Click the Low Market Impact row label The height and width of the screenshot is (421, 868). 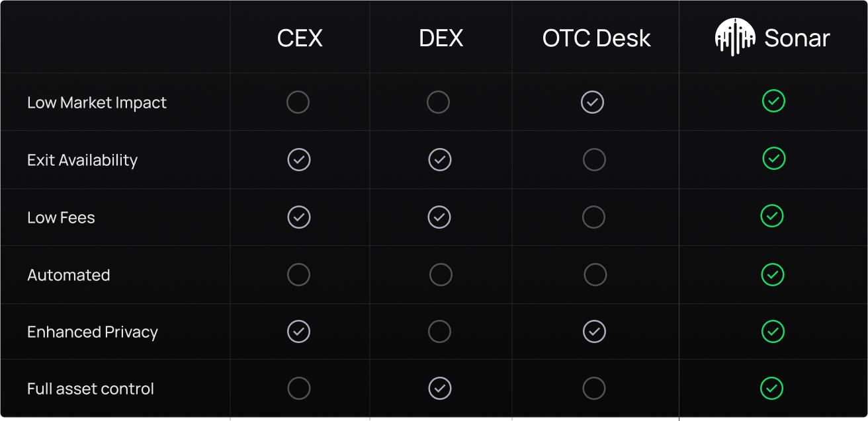[97, 103]
